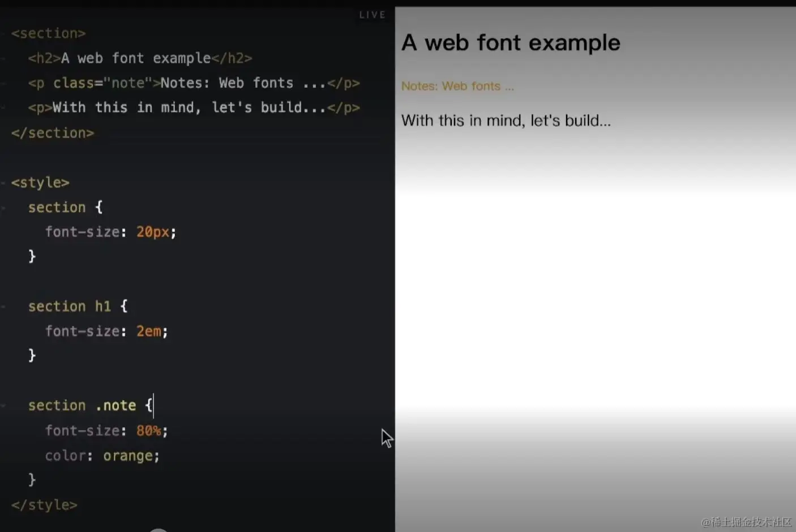Click the code line '<p>With this in mind, let's build...'
Screen dimensions: 796x532
coord(194,108)
